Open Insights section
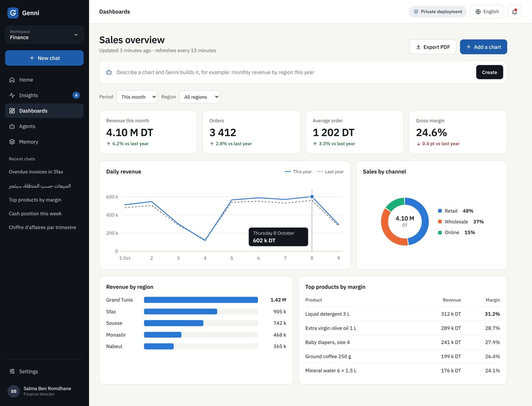This screenshot has height=406, width=532. point(44,95)
